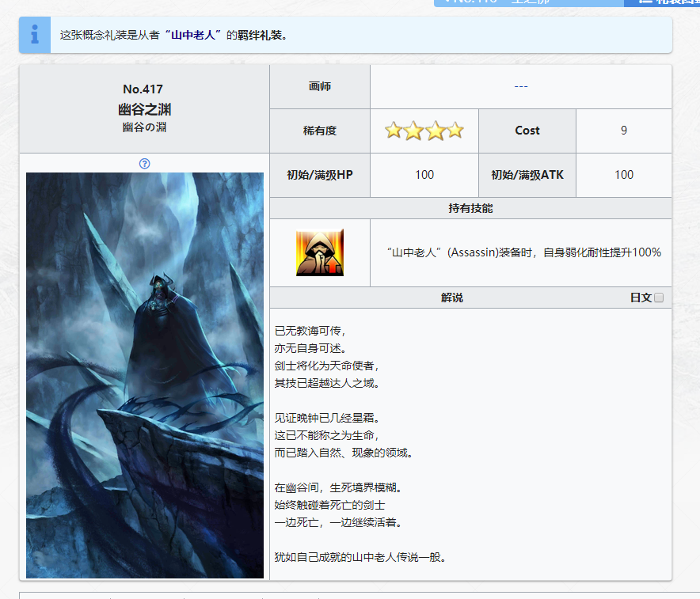The image size is (700, 599).
Task: Click the 持有技能 section header
Action: point(470,209)
